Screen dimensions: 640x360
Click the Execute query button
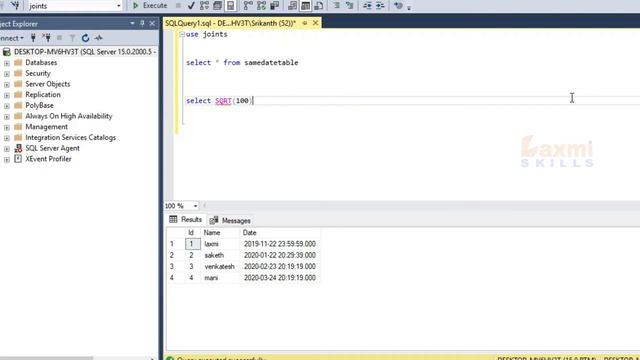pos(150,6)
